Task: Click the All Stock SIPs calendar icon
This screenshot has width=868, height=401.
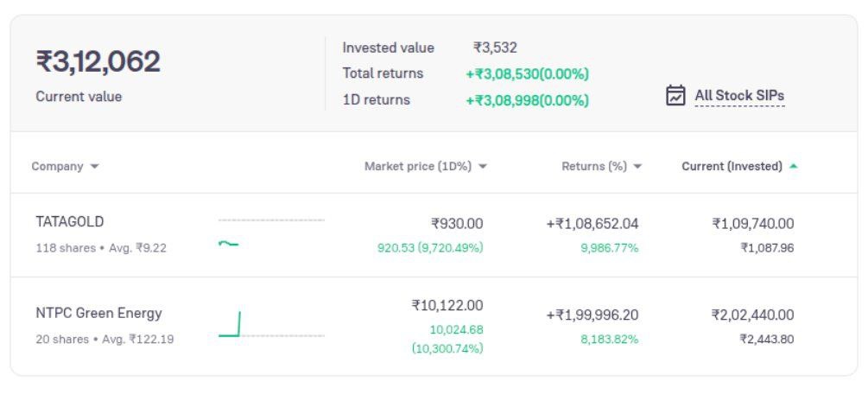Action: point(675,95)
